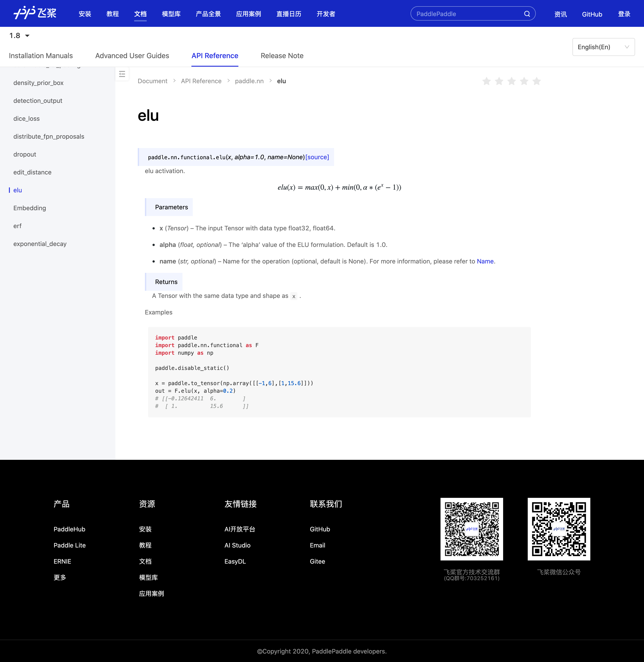Viewport: 644px width, 662px height.
Task: Type in the PaddlePaddle search field
Action: (x=467, y=14)
